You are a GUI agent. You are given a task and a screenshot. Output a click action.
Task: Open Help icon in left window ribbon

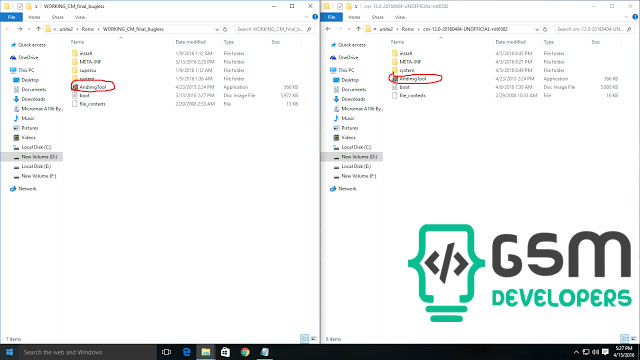tap(315, 17)
